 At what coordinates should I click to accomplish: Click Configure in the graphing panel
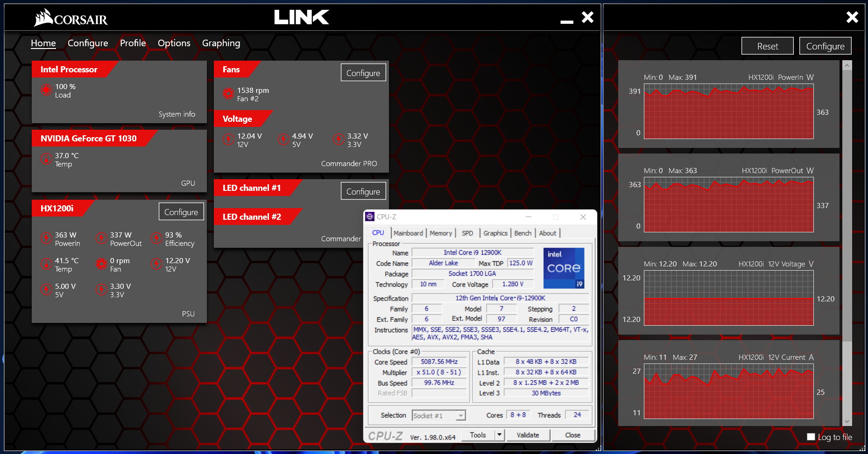825,46
